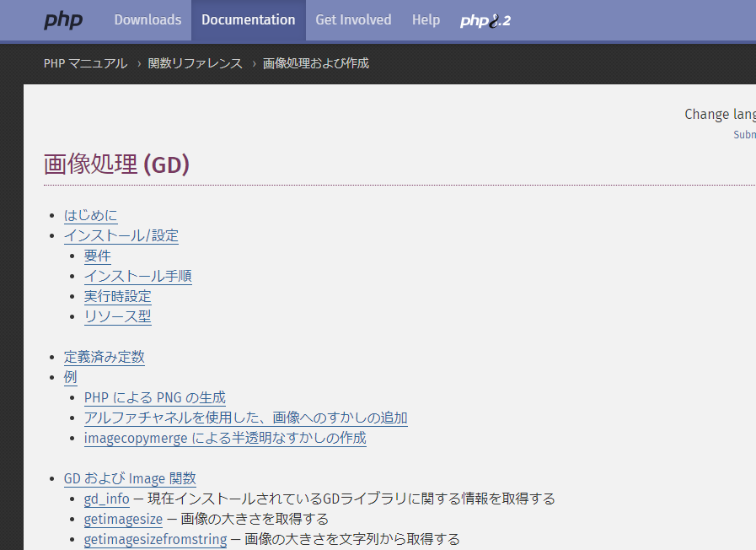Open the 実行時設定 link
The width and height of the screenshot is (756, 550).
118,296
